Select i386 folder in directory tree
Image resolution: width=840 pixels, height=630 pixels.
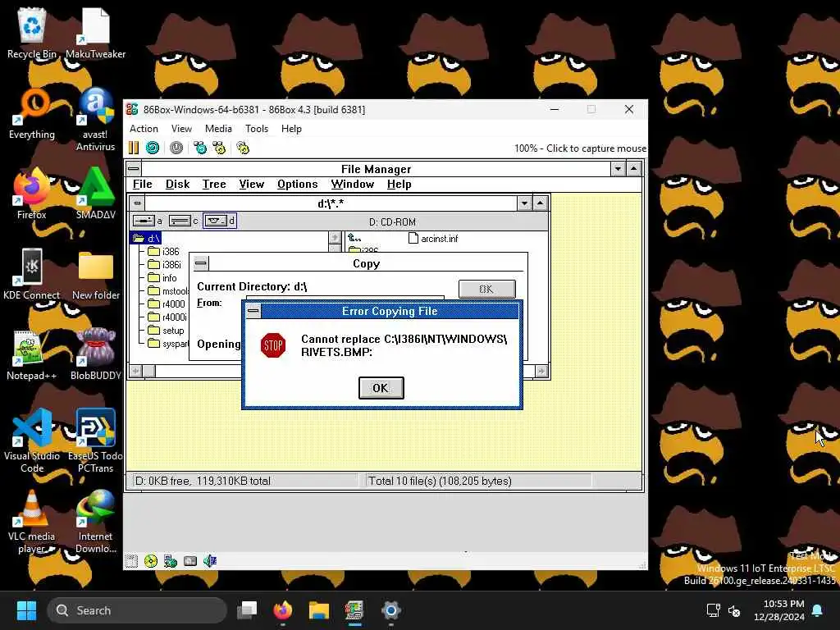coord(163,251)
